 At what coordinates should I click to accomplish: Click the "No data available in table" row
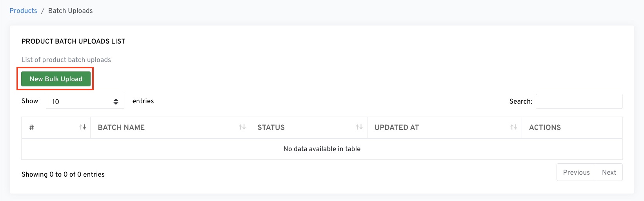coord(322,149)
